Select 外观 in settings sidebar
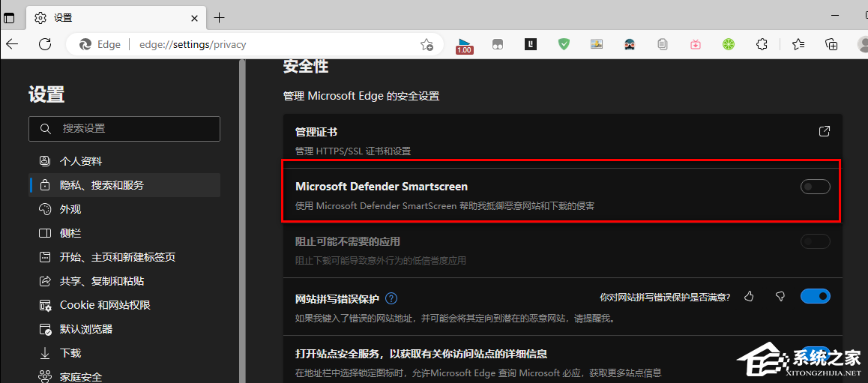 [x=70, y=209]
